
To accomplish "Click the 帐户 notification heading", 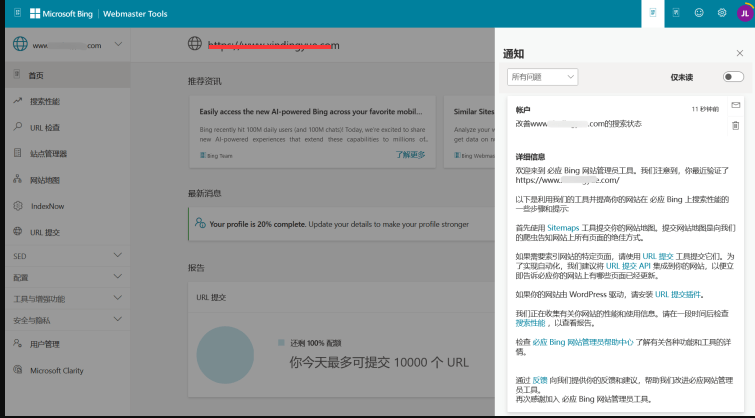I will point(523,110).
